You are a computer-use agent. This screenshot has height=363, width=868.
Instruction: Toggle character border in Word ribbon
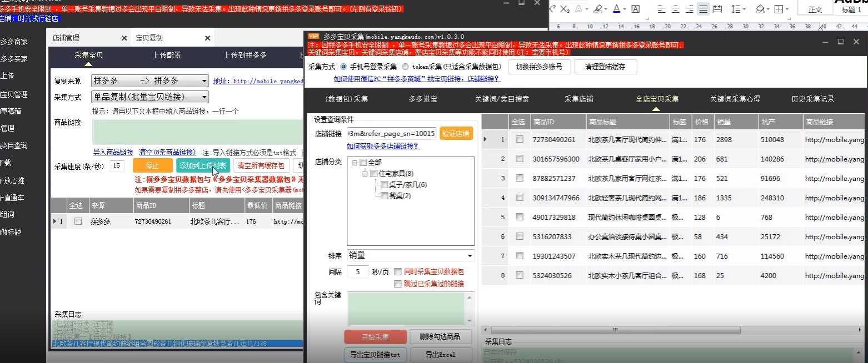(x=636, y=9)
